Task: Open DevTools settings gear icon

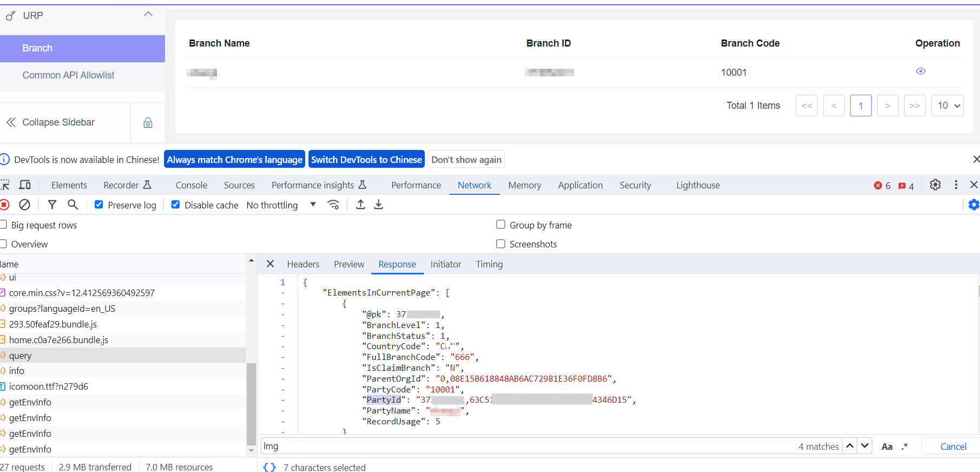Action: pos(935,185)
